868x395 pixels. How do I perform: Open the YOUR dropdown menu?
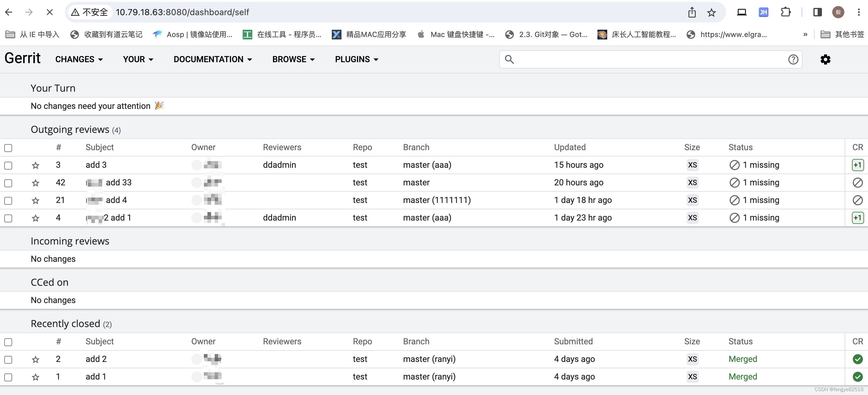click(x=138, y=60)
